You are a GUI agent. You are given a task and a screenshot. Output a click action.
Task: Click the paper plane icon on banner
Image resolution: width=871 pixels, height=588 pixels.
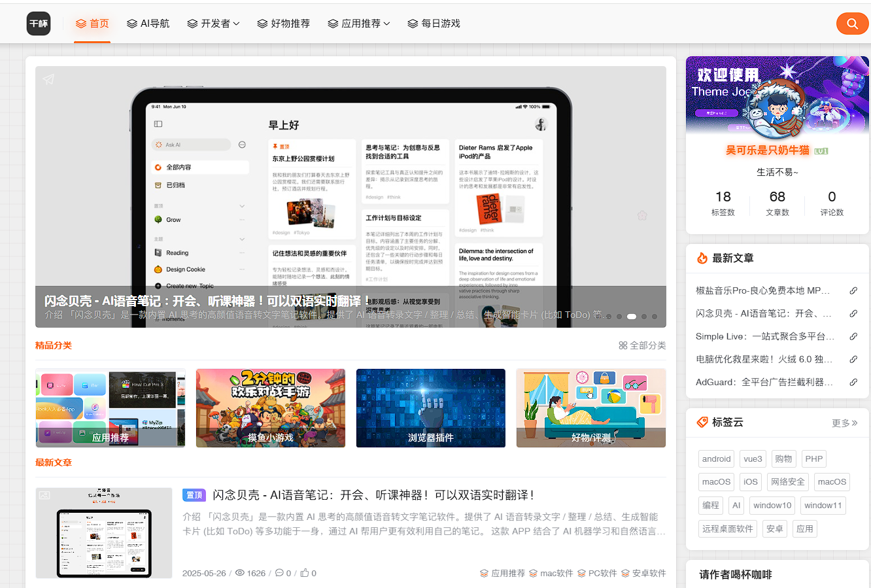coord(48,80)
